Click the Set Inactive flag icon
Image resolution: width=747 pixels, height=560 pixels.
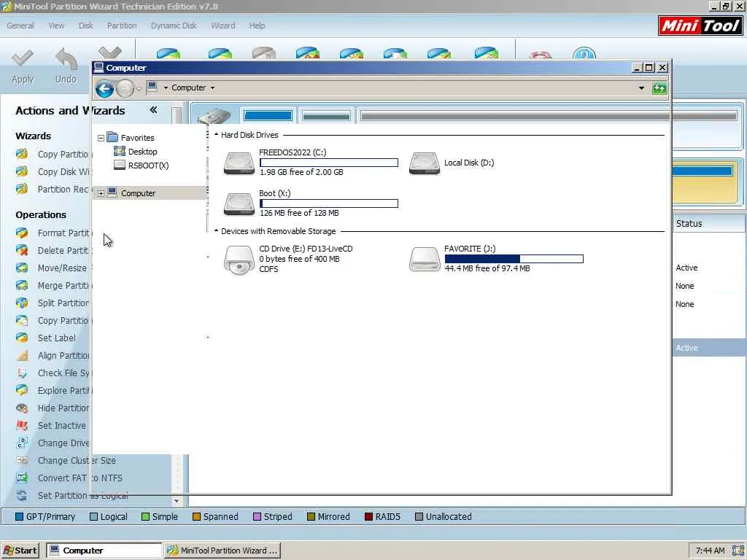pos(22,425)
